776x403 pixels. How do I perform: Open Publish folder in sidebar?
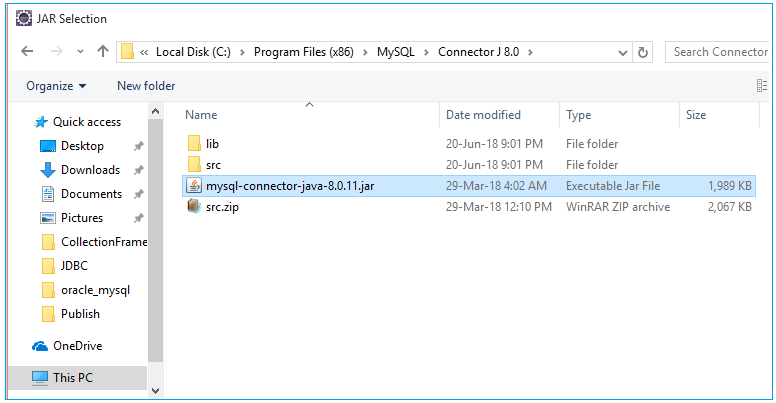[x=70, y=314]
